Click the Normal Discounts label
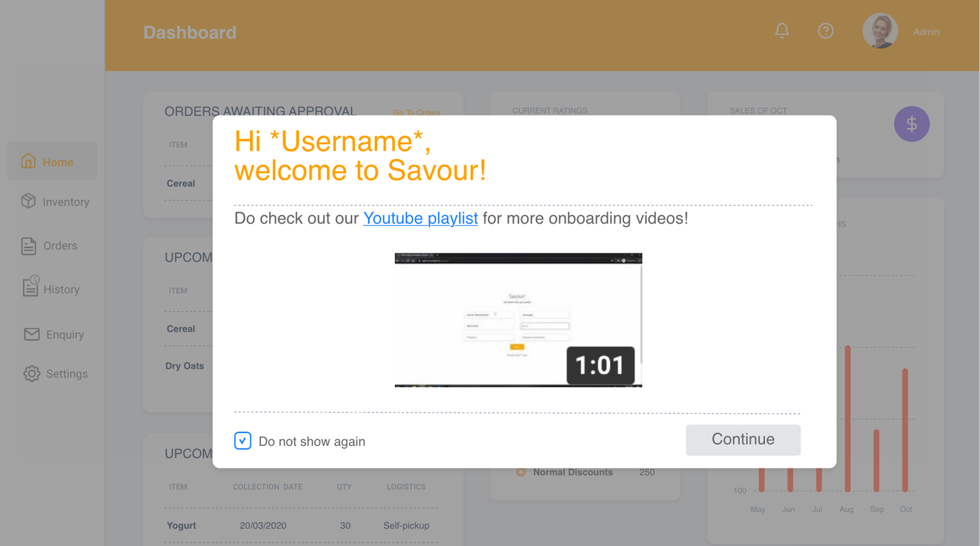Viewport: 980px width, 546px height. [573, 472]
